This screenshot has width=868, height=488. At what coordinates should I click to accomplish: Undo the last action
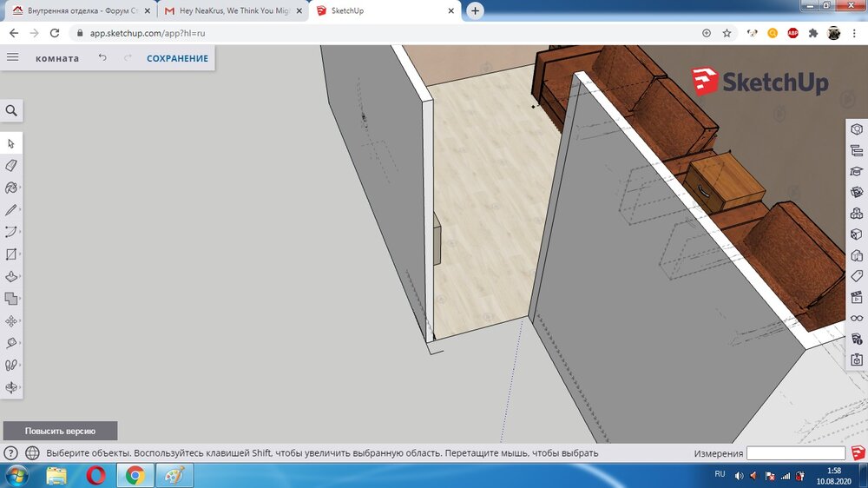102,57
